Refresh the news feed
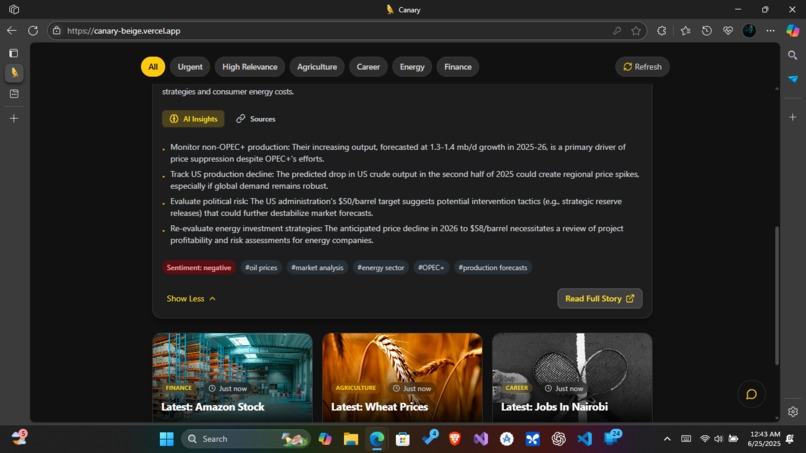 pos(642,67)
